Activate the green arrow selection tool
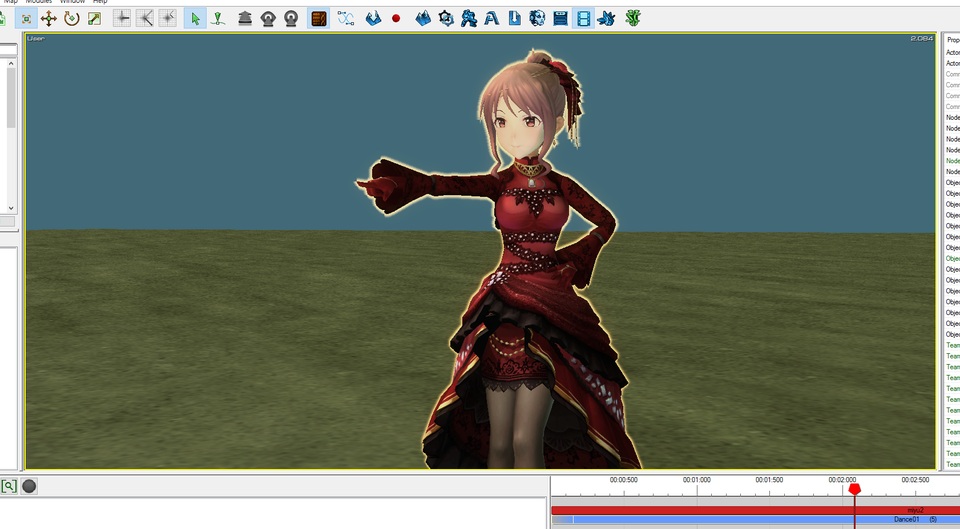 (x=195, y=18)
